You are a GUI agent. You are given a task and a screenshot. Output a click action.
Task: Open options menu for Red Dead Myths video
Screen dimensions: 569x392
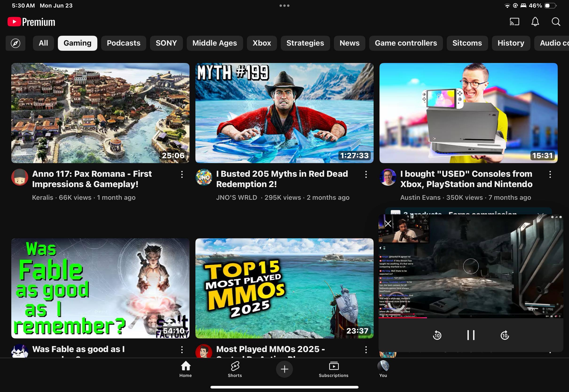366,175
